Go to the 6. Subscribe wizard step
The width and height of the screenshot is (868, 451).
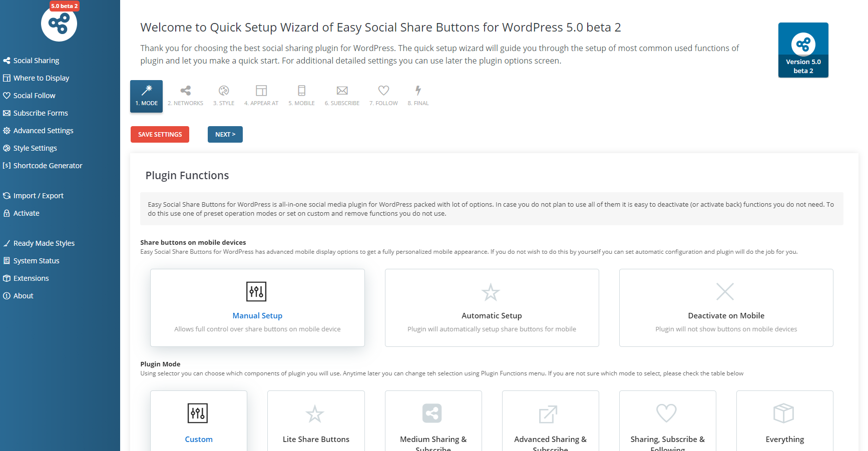342,96
